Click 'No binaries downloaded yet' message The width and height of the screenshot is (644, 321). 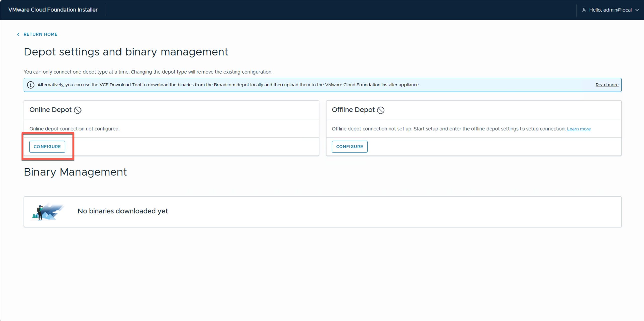123,211
